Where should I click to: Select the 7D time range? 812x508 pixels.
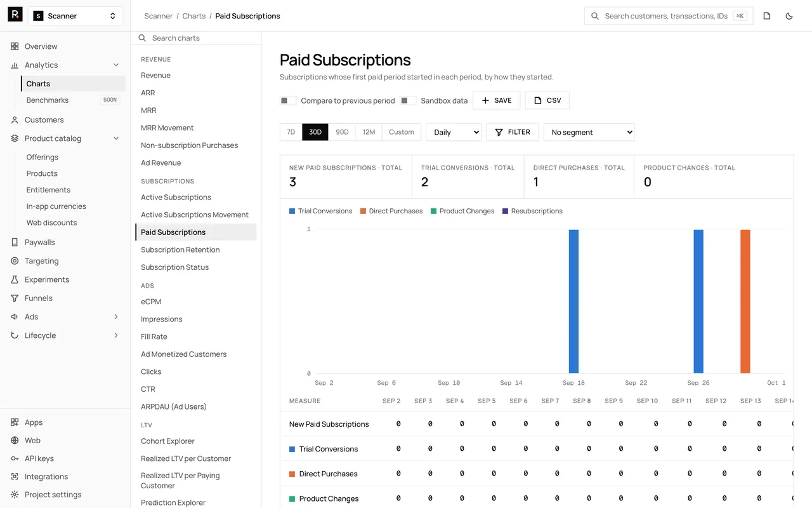coord(291,132)
